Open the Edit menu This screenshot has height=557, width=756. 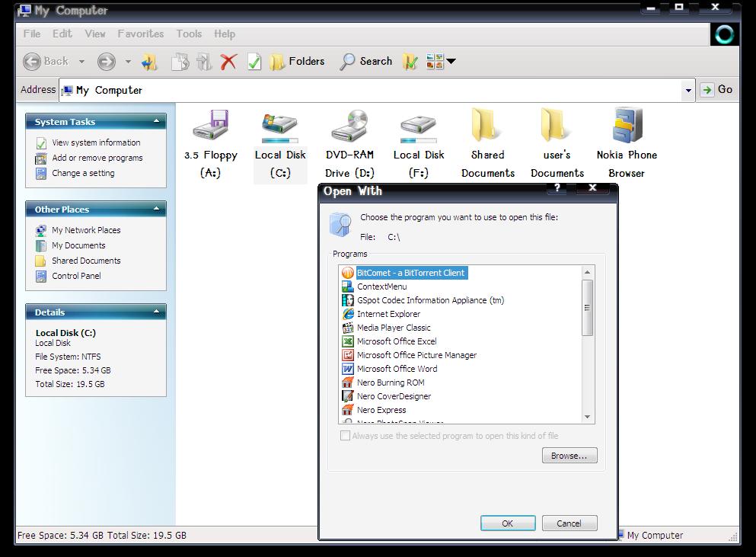[62, 34]
